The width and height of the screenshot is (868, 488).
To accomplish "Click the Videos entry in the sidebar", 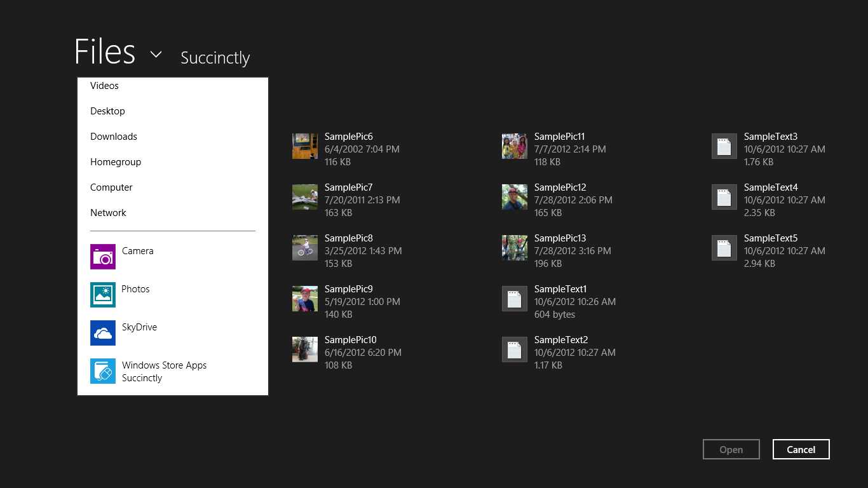I will click(x=104, y=85).
